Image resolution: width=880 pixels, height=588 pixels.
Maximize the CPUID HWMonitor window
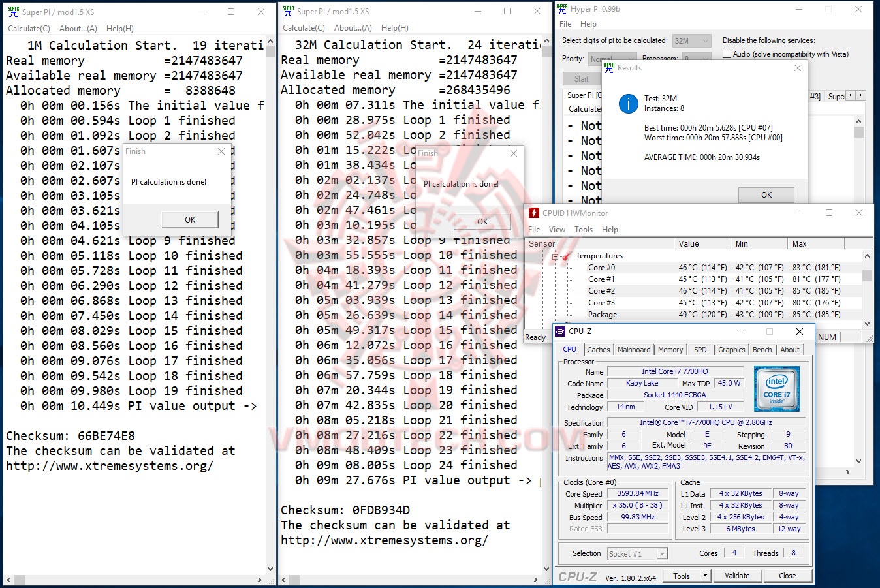829,213
